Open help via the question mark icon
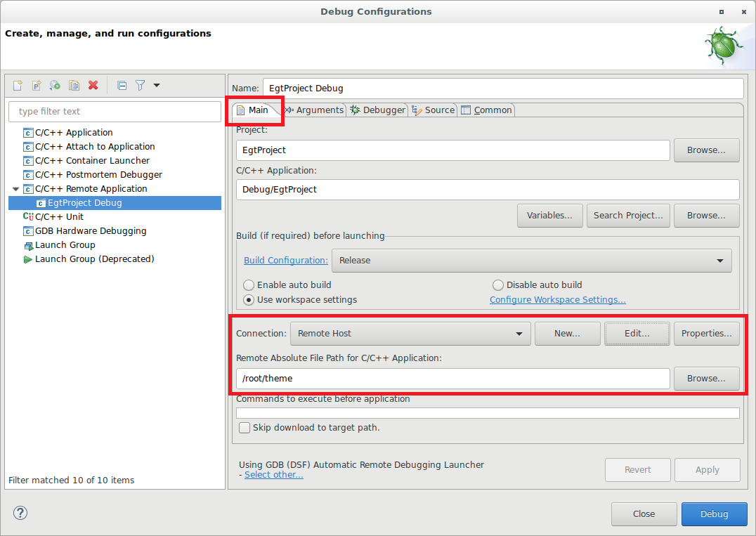The width and height of the screenshot is (756, 536). [20, 514]
